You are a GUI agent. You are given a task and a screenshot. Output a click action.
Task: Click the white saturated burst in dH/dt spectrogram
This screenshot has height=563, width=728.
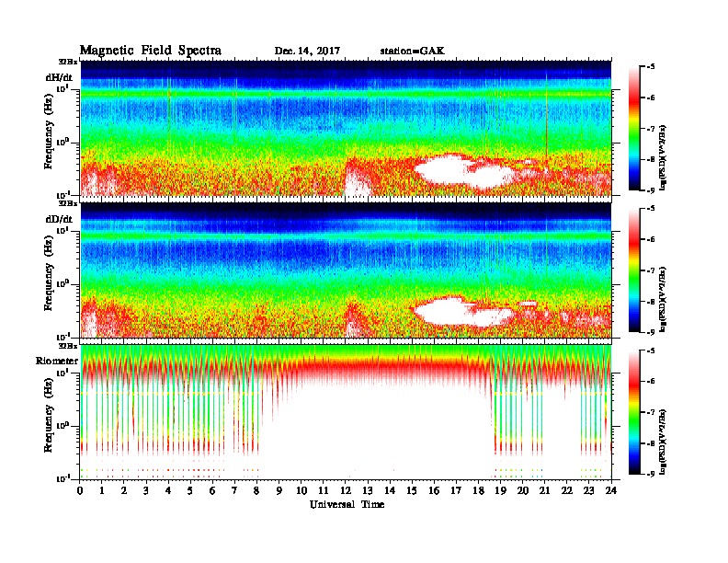tap(464, 171)
